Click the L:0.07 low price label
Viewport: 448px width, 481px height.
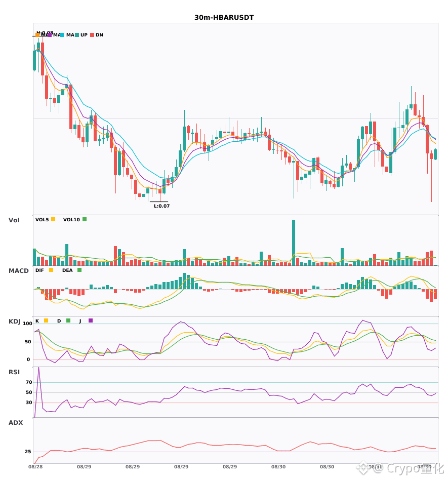pos(161,206)
